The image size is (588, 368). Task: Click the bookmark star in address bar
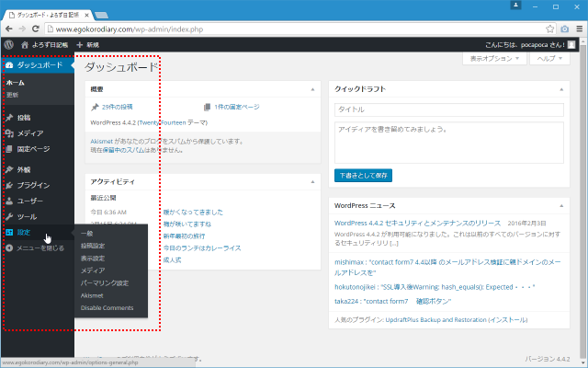click(564, 28)
